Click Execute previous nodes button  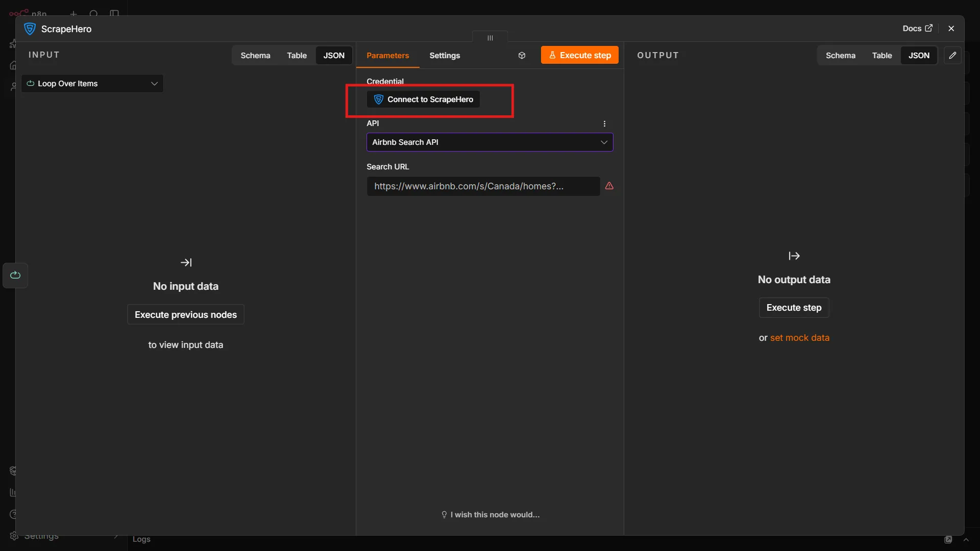[186, 315]
